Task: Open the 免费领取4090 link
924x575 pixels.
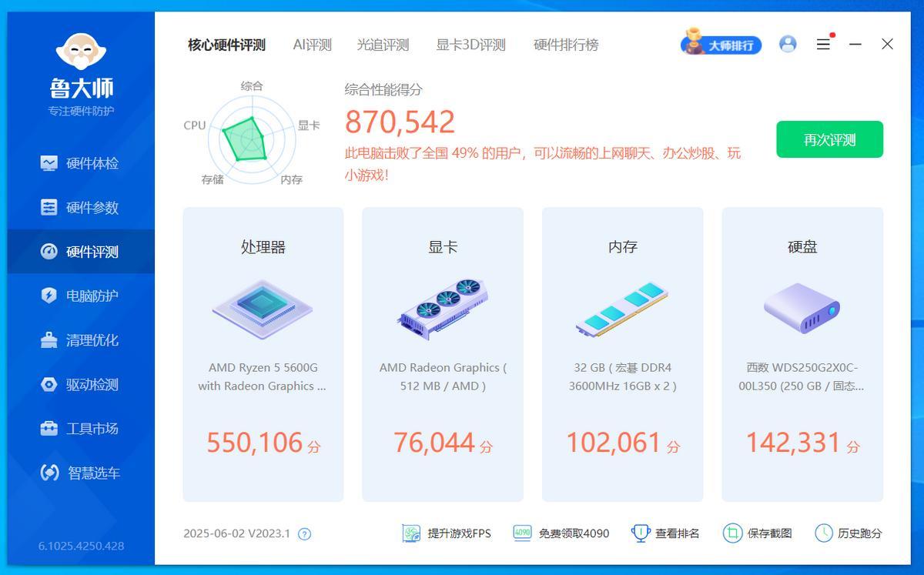Action: (574, 533)
